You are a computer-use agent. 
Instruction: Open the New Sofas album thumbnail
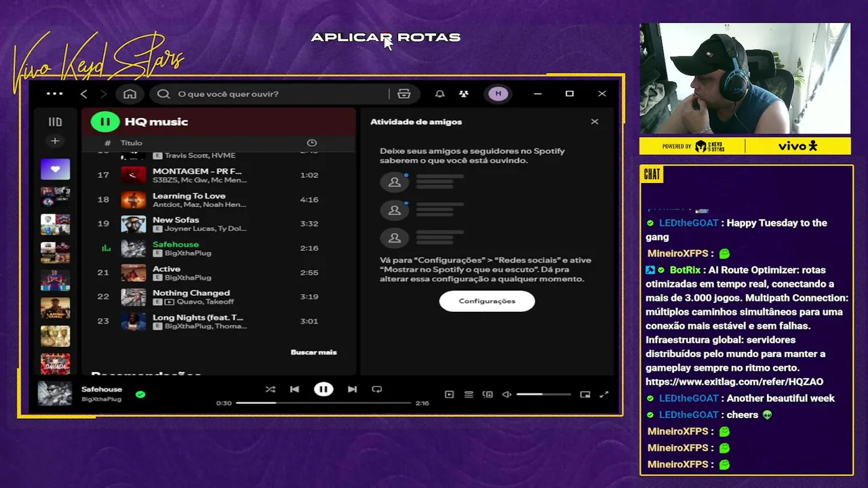click(x=134, y=224)
